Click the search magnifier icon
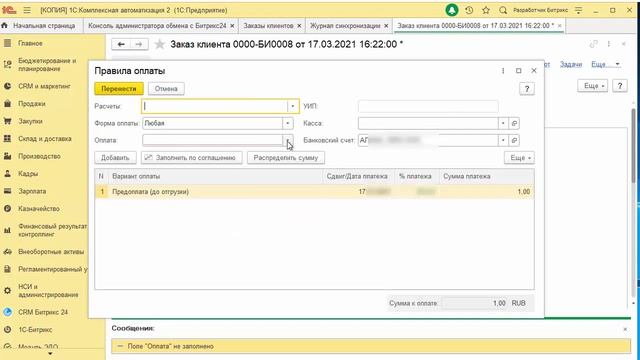This screenshot has height=360, width=640. pyautogui.click(x=503, y=10)
